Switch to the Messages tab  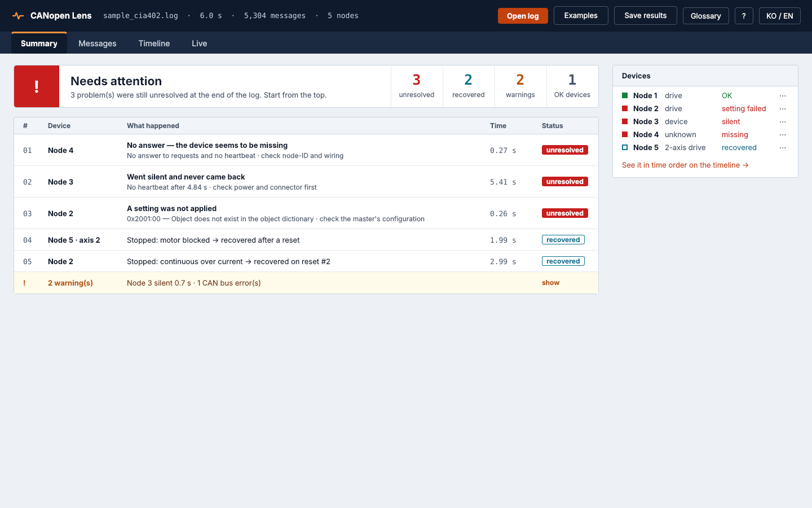pos(98,43)
